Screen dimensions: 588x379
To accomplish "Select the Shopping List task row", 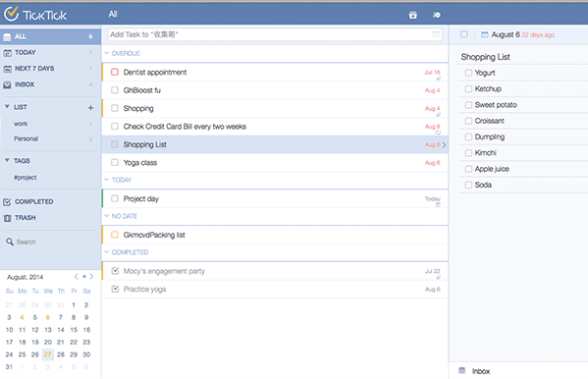I will click(x=275, y=144).
